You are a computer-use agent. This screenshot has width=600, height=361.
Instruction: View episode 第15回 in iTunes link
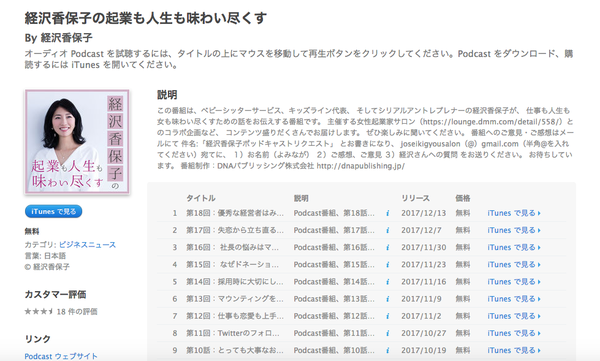pos(514,265)
